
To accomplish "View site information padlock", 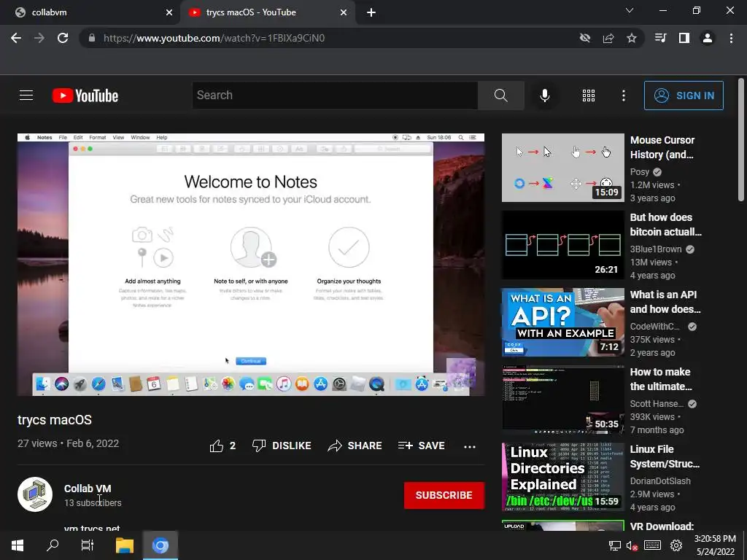I will 92,38.
